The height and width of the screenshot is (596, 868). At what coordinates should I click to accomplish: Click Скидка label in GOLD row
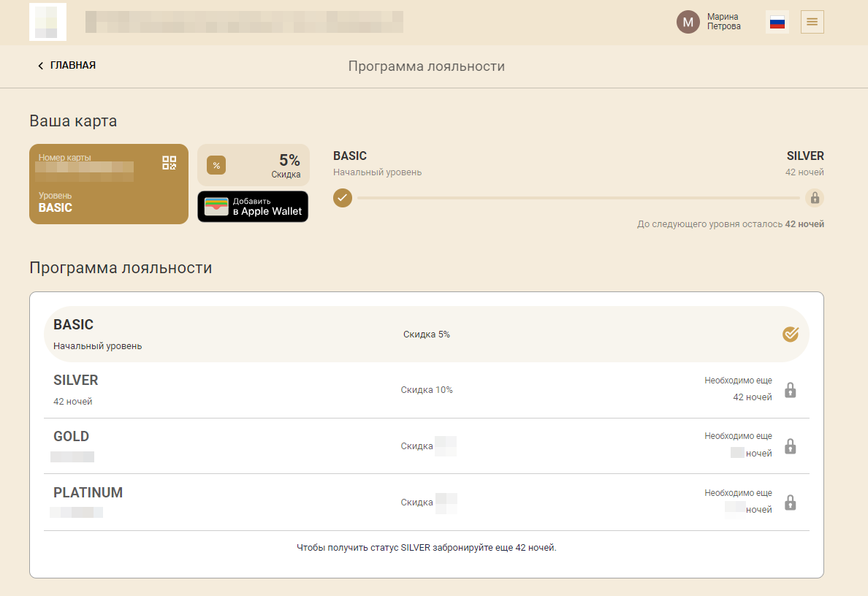(x=416, y=446)
